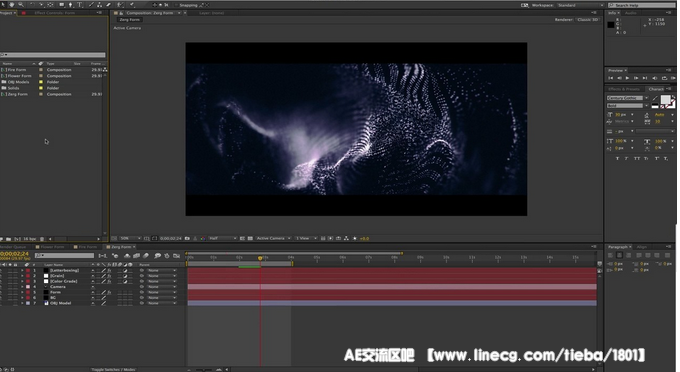Select the Clone Stamp tool
Viewport: 680px width, 372px height.
[100, 5]
